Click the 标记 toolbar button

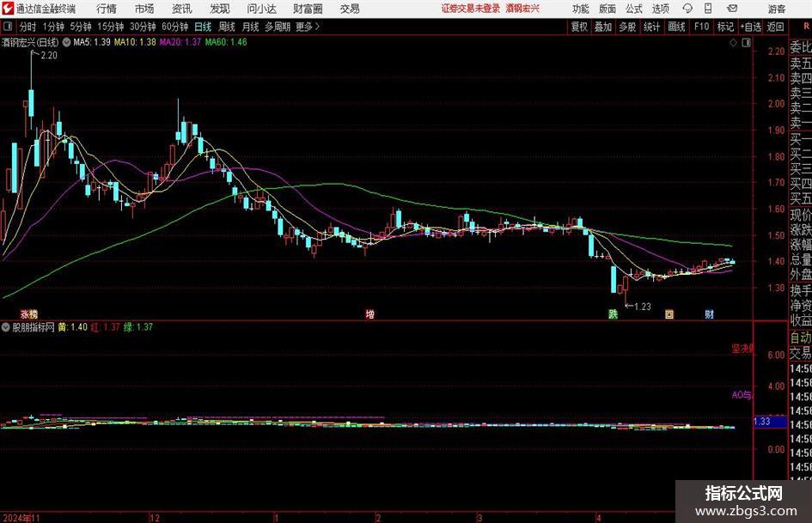click(725, 27)
